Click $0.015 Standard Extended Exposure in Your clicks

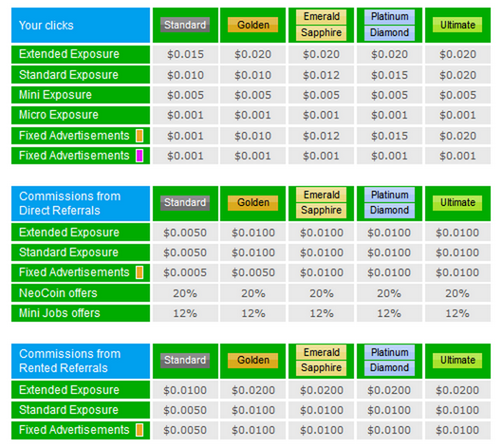point(185,54)
